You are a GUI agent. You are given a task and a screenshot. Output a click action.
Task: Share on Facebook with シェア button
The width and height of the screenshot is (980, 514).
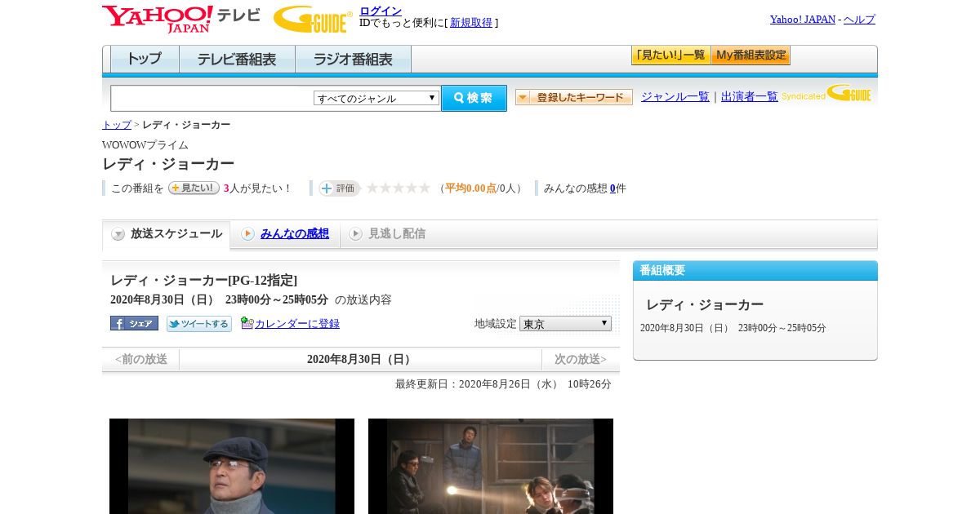click(x=134, y=323)
